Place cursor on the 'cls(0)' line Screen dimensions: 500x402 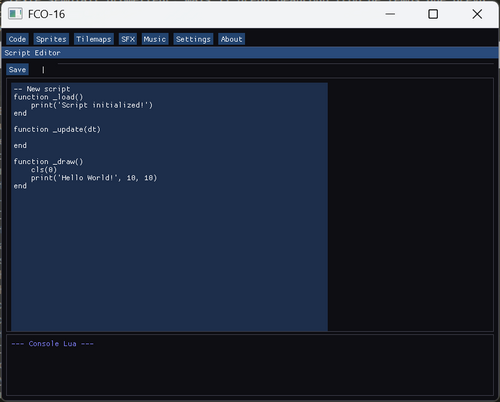[44, 170]
